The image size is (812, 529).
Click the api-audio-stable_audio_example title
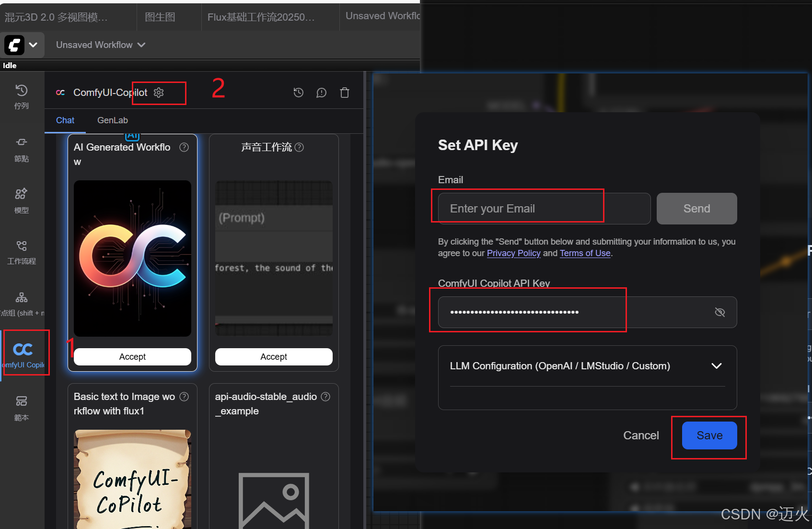click(266, 404)
